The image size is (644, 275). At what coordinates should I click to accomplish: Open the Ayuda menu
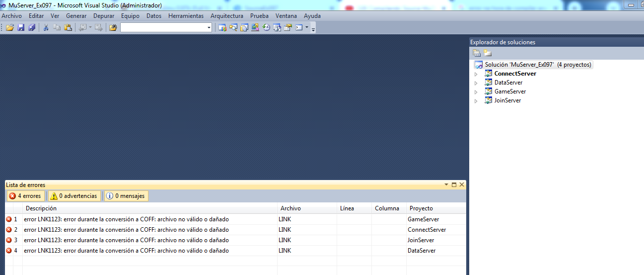pos(312,16)
